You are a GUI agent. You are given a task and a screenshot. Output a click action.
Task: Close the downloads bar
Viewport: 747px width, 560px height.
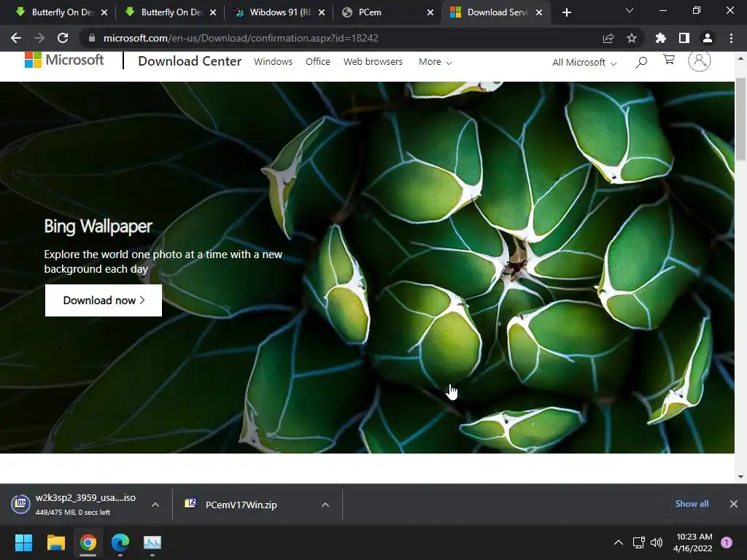(x=734, y=504)
